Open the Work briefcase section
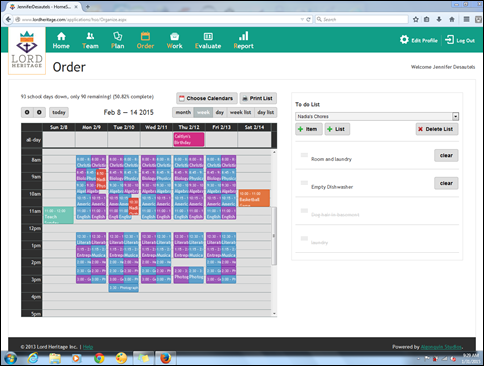484x366 pixels. click(174, 40)
